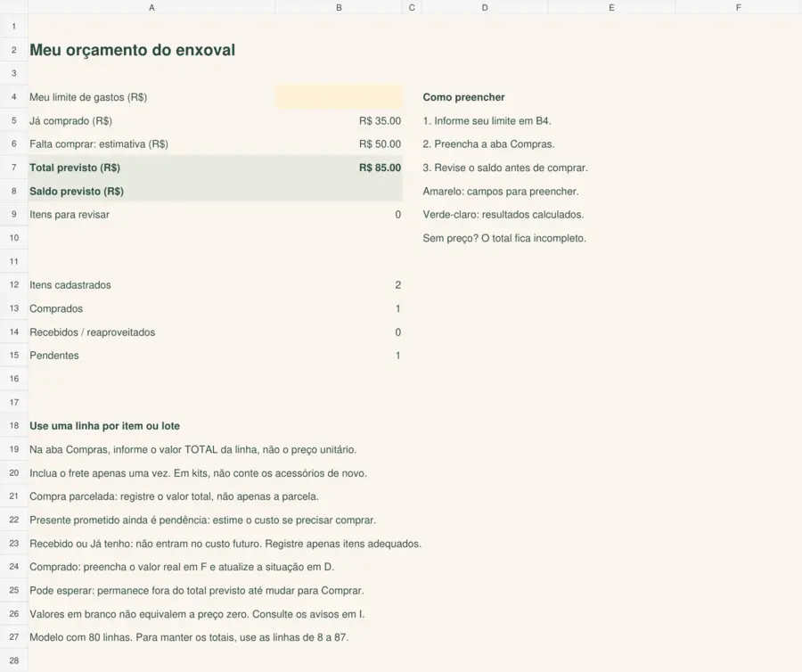This screenshot has width=802, height=672.
Task: Select the value R$ 35.00
Action: [x=380, y=120]
